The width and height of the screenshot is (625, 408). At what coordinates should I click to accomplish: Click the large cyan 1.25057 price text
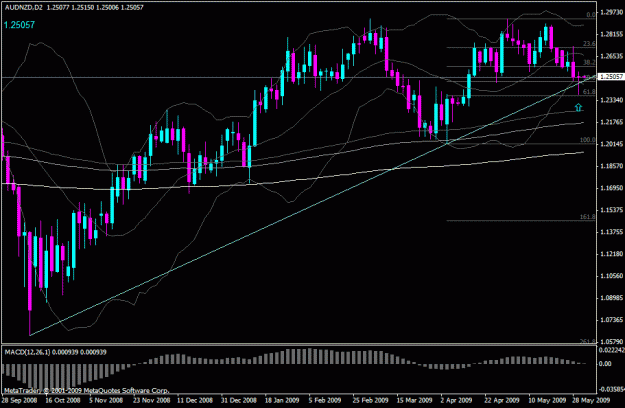(19, 25)
